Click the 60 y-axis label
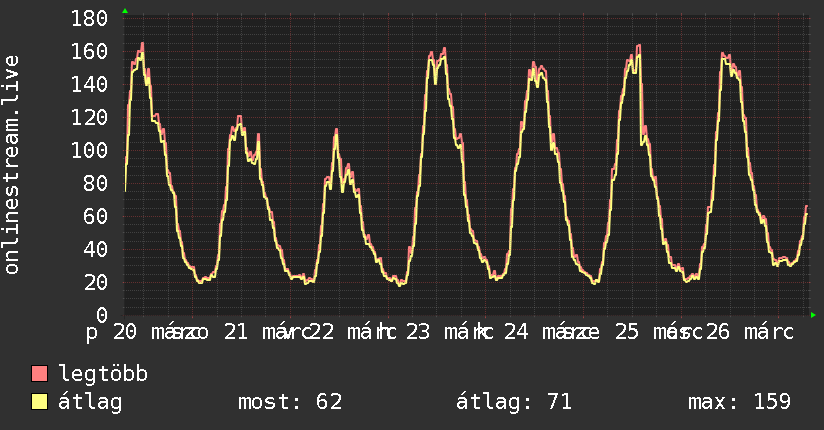 pos(96,217)
